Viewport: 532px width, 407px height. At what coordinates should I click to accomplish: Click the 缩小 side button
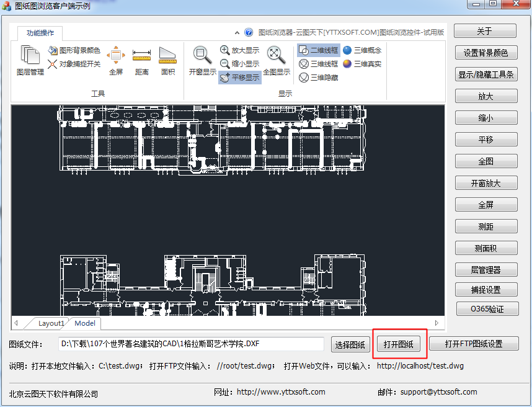pyautogui.click(x=486, y=118)
